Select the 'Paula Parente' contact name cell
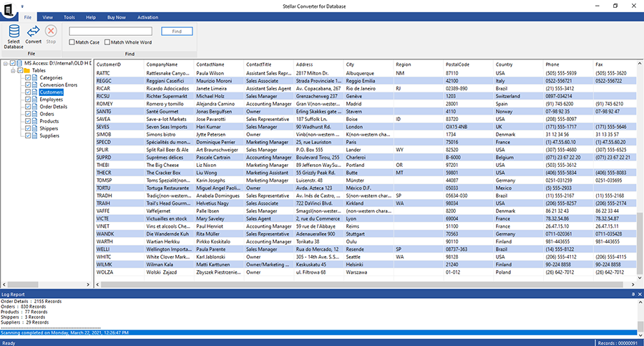Viewport: 644px width, 346px height. [x=219, y=249]
